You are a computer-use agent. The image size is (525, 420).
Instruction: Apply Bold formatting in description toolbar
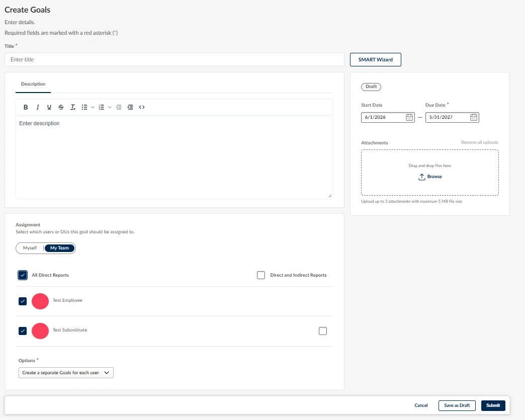coord(26,107)
